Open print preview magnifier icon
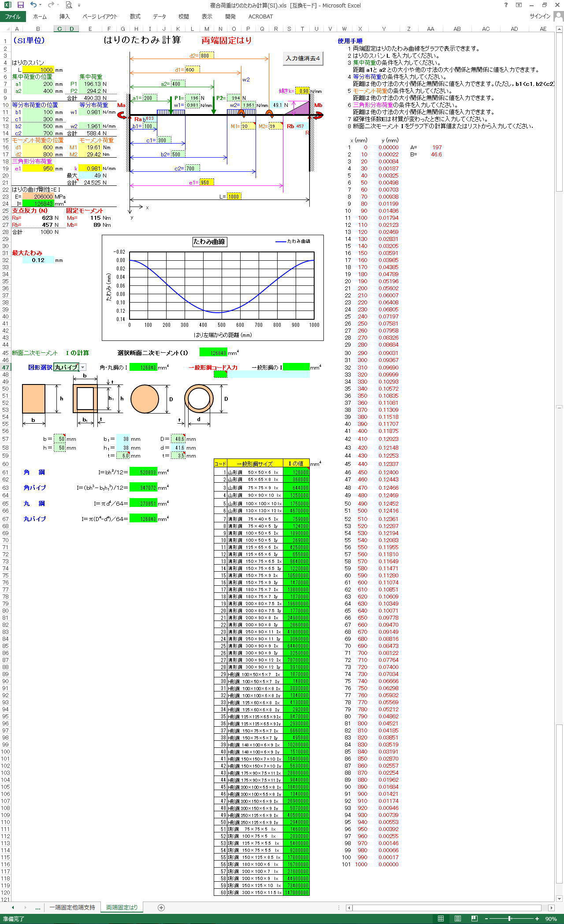The width and height of the screenshot is (564, 924). click(69, 5)
